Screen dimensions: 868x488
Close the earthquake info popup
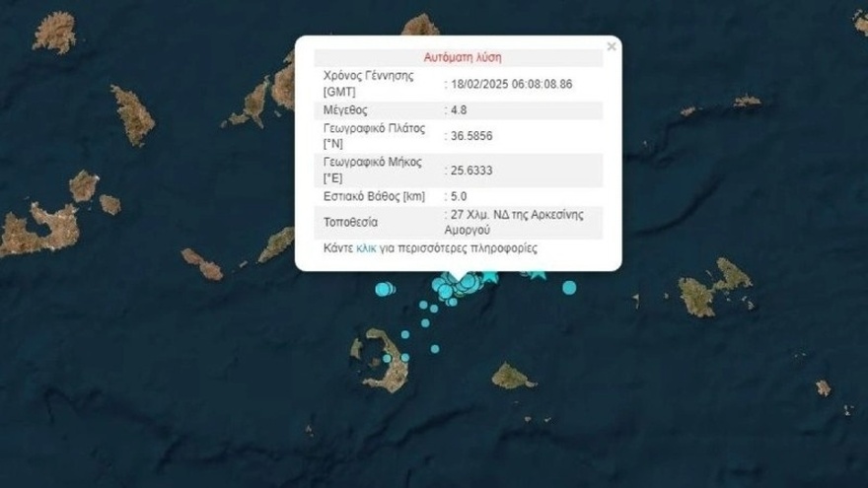pos(612,46)
